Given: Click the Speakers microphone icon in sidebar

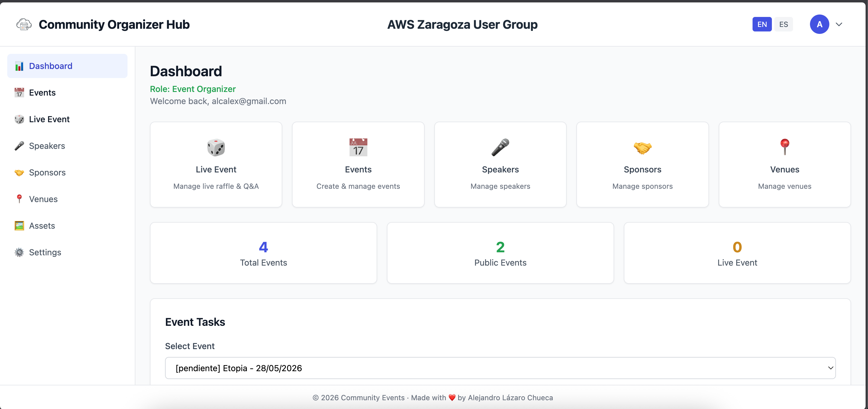Looking at the screenshot, I should coord(19,146).
